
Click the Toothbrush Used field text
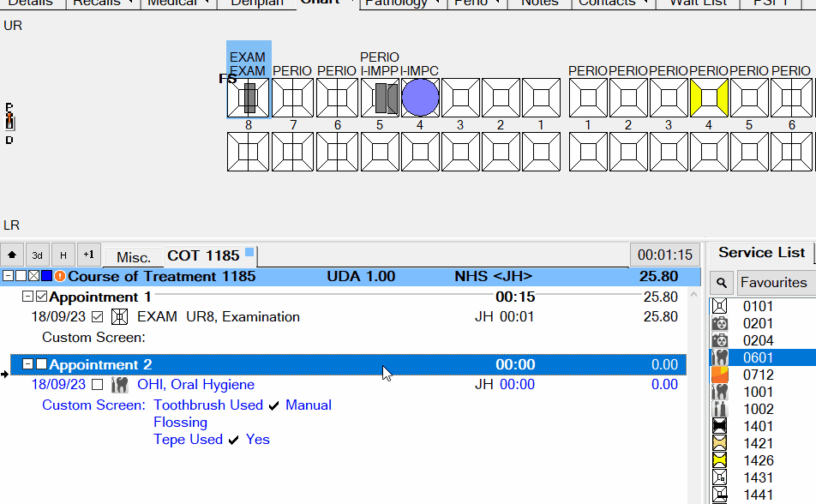[x=208, y=405]
